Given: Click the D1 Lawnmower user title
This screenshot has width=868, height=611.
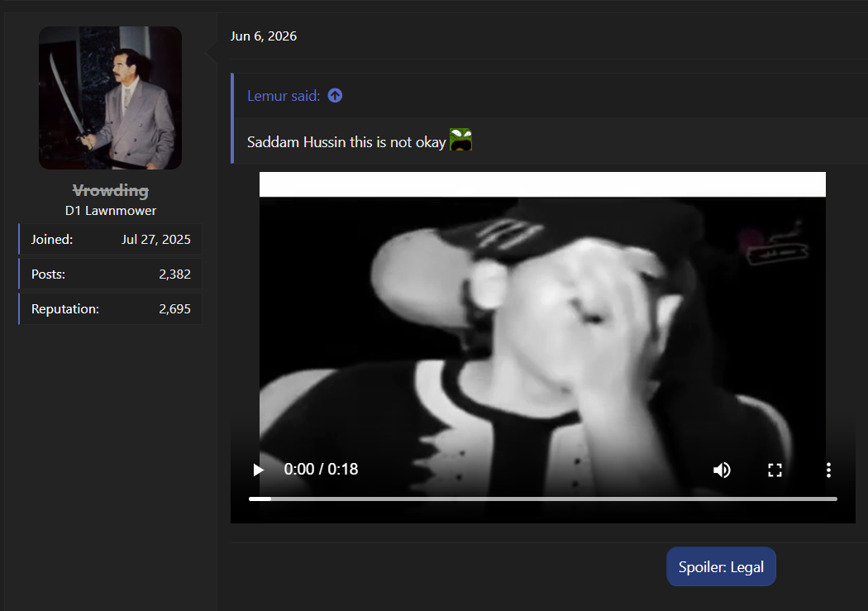Looking at the screenshot, I should 110,210.
